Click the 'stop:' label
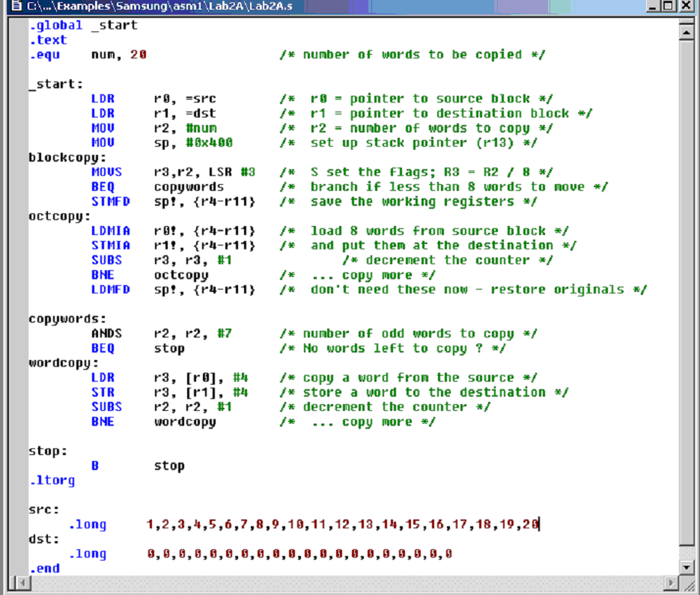 [x=48, y=451]
